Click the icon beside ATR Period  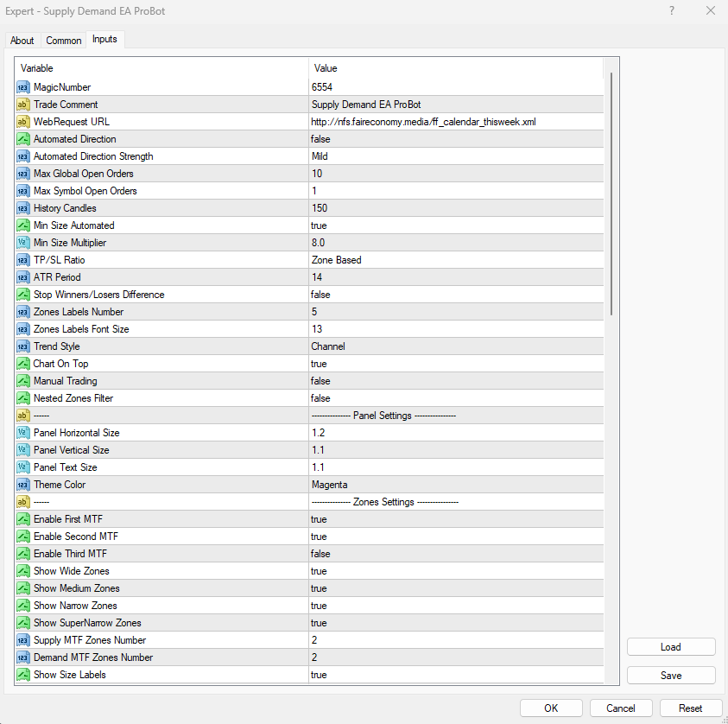click(x=22, y=277)
